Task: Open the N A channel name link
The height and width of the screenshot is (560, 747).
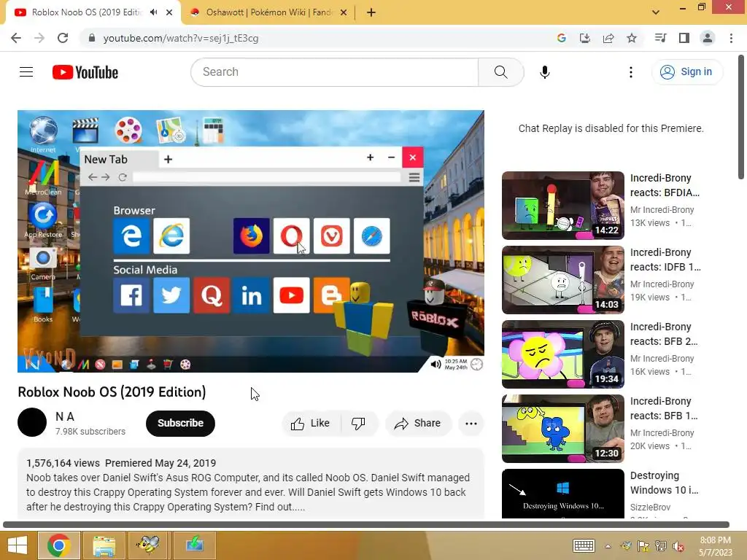Action: coord(65,416)
